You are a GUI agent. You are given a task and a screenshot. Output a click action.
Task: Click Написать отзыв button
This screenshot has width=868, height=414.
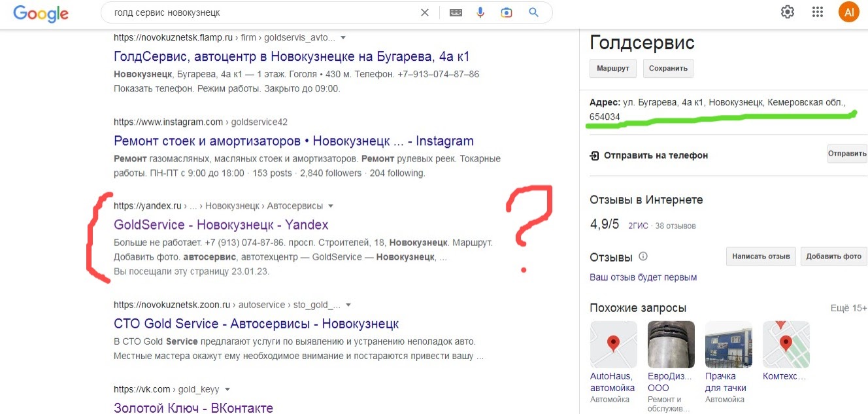click(761, 256)
